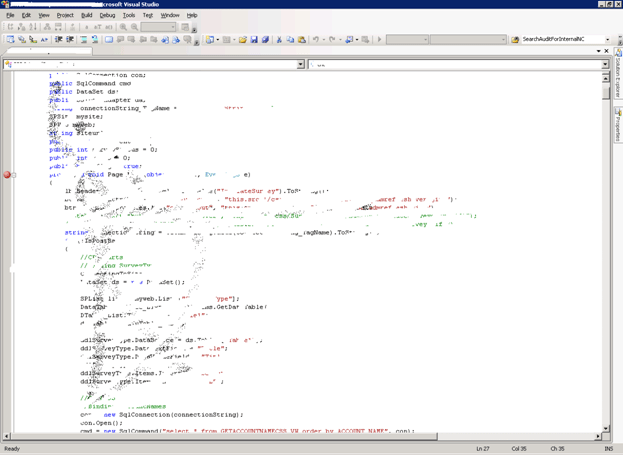Click into the SearchAuditForInternalNC find box
Image resolution: width=623 pixels, height=455 pixels.
point(563,39)
